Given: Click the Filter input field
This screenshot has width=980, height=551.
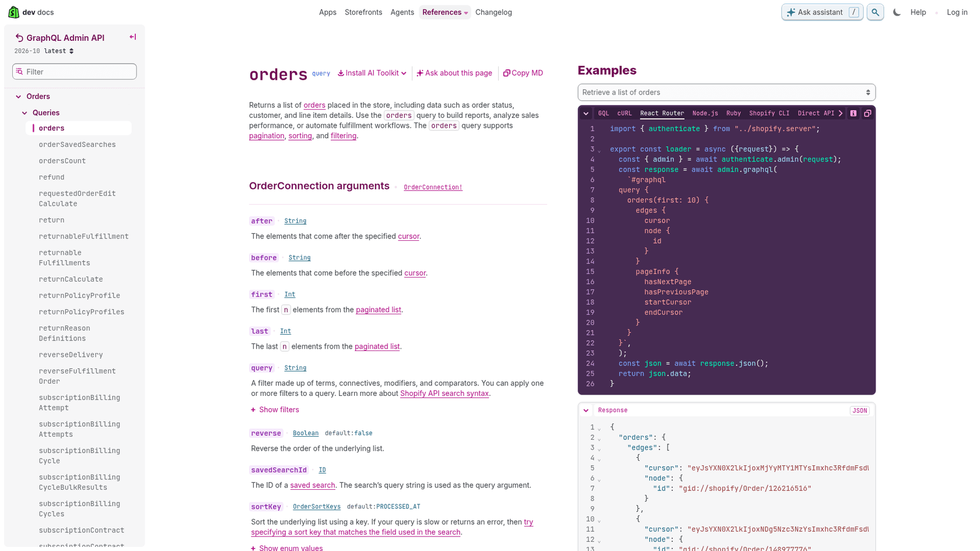Looking at the screenshot, I should tap(75, 72).
